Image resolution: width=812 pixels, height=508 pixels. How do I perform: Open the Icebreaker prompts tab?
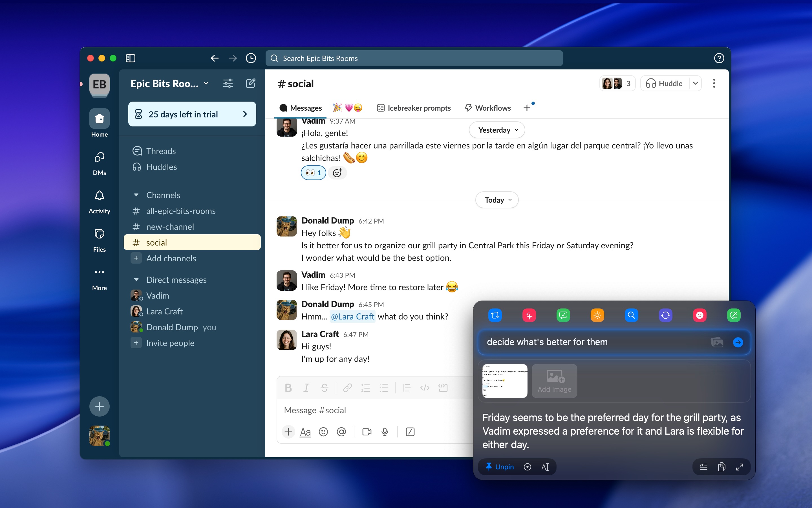tap(414, 108)
